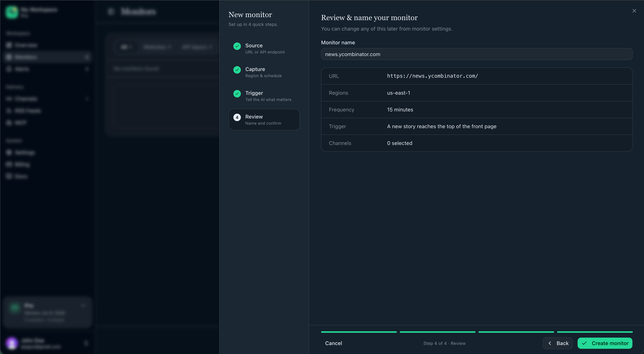
Task: Click the Channels value 0 selected
Action: point(399,143)
